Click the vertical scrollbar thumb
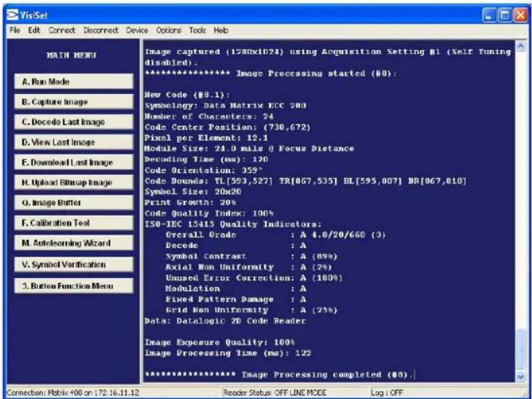The image size is (532, 399). [521, 349]
